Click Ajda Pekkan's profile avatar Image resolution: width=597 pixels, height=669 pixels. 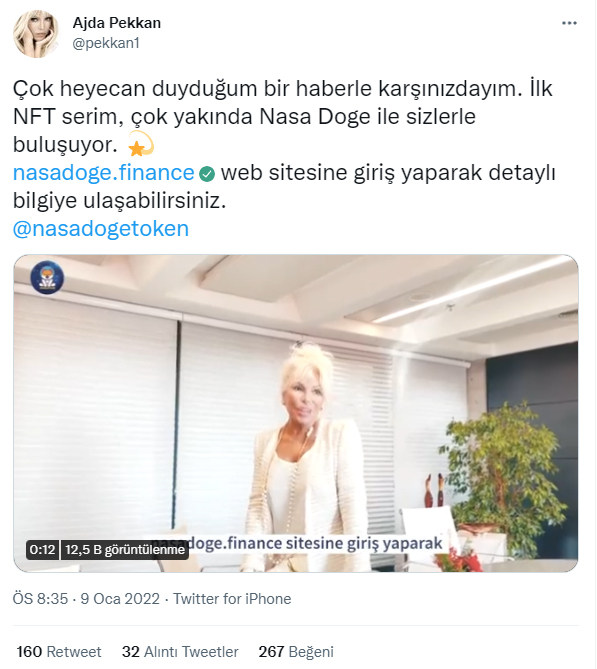pos(36,34)
